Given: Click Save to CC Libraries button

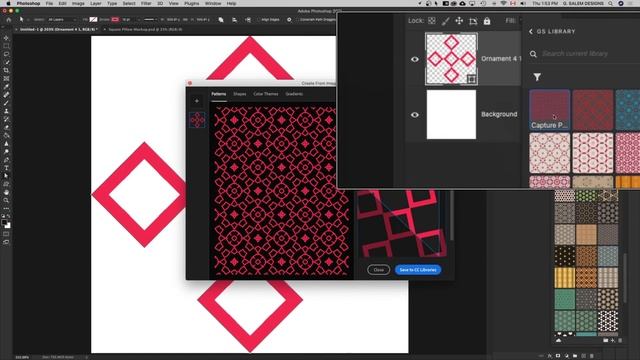Looking at the screenshot, I should coord(418,270).
